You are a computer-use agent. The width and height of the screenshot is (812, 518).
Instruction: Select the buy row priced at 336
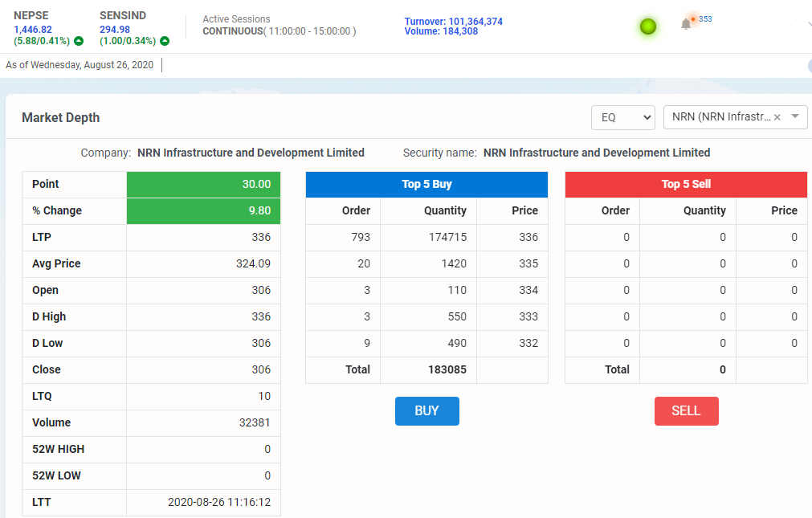[x=426, y=237]
